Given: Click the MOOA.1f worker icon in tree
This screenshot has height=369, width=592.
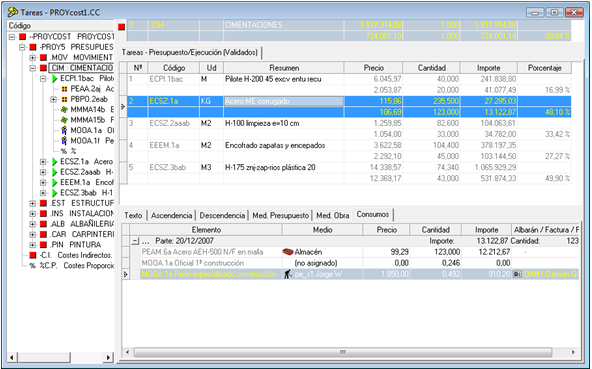Looking at the screenshot, I should [x=65, y=141].
